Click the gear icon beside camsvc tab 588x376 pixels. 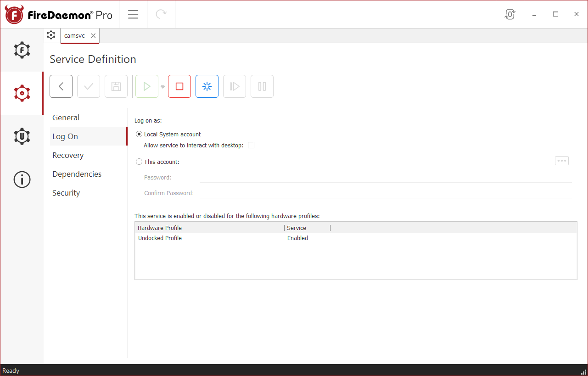51,35
